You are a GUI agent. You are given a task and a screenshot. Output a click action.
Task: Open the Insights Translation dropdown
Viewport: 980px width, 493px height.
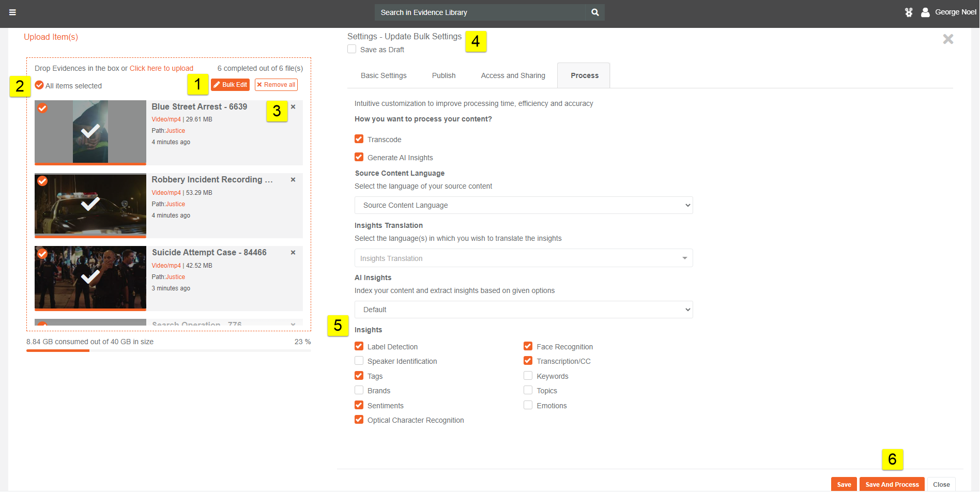click(523, 258)
